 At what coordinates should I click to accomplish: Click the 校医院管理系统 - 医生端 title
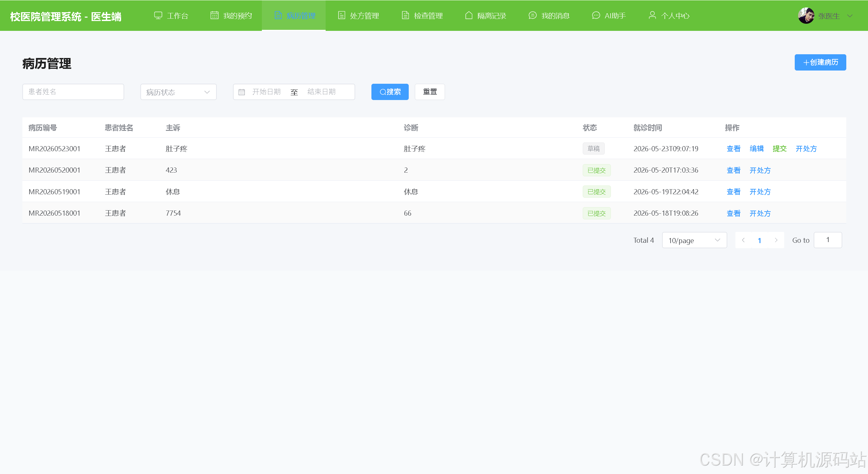[66, 16]
